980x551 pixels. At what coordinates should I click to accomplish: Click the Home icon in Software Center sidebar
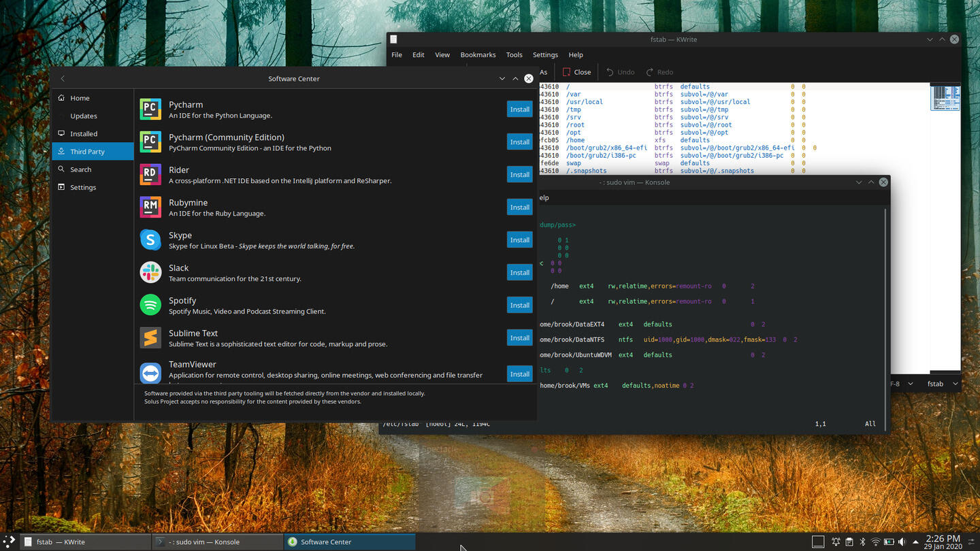(x=62, y=98)
